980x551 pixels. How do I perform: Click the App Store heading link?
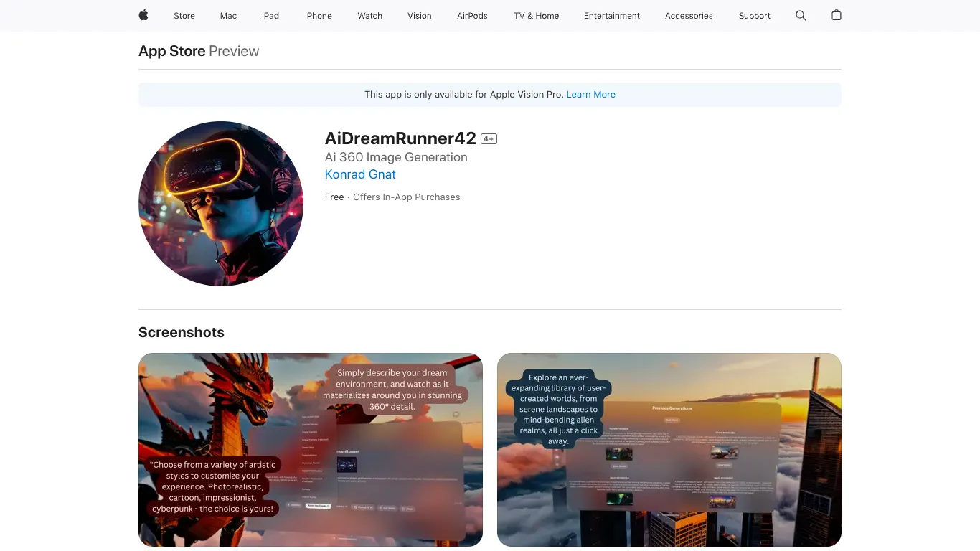click(x=172, y=51)
